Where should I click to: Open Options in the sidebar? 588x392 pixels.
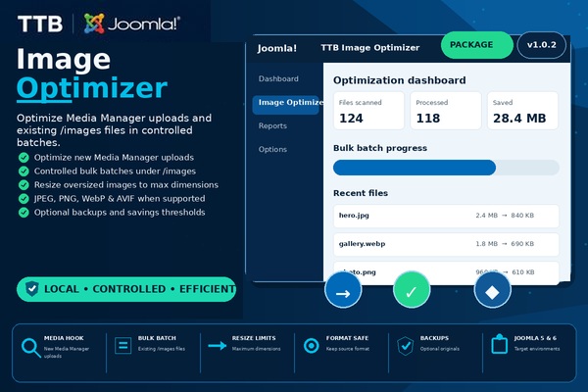pyautogui.click(x=272, y=149)
